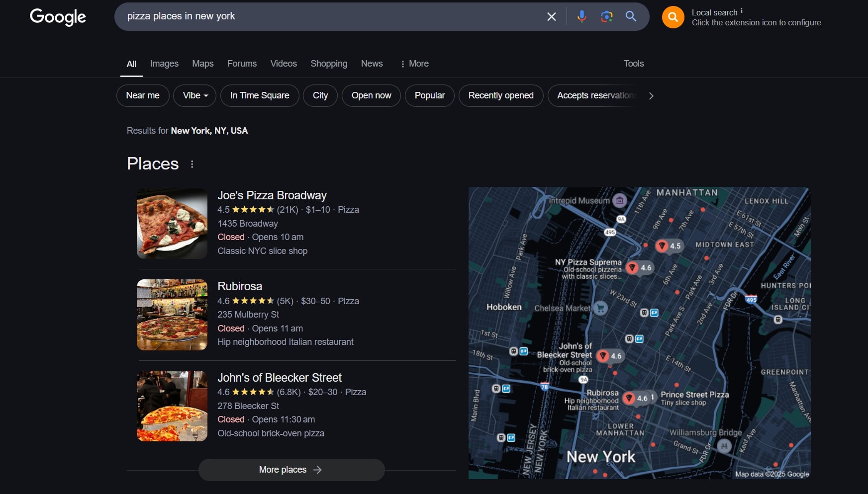Click the Williamsburg Bridge landmark marker

point(724,446)
